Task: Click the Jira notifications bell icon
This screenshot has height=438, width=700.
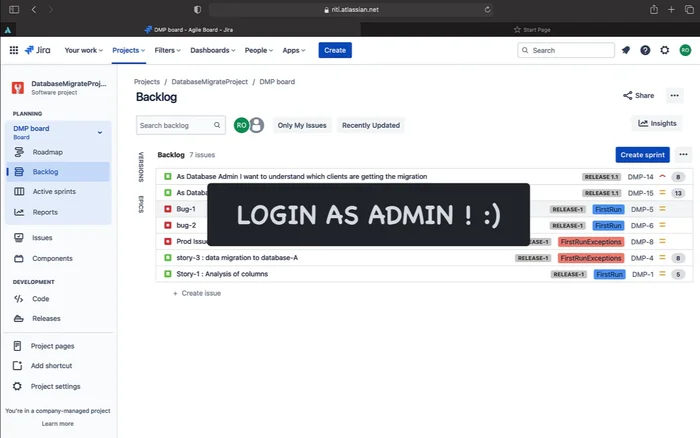Action: [626, 50]
